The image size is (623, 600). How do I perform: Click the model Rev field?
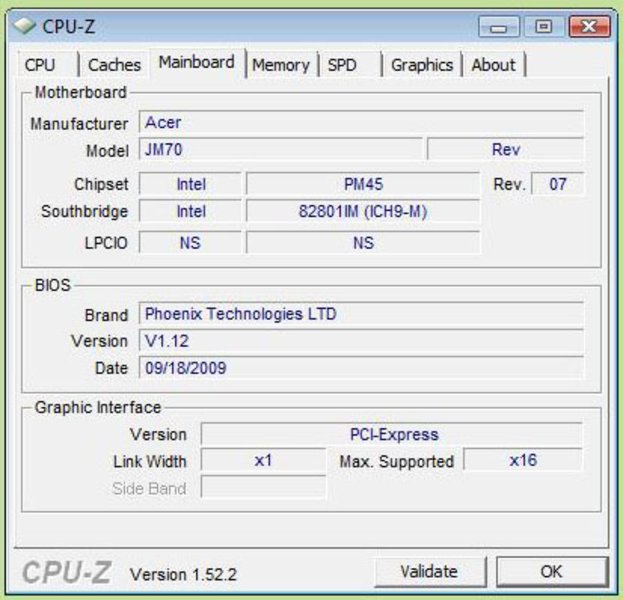pyautogui.click(x=505, y=149)
